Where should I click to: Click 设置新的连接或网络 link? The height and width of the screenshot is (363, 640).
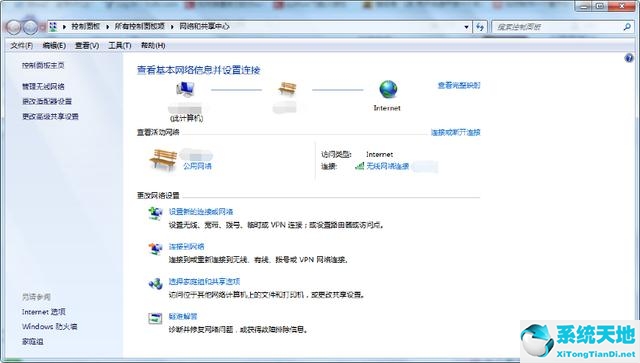pyautogui.click(x=201, y=212)
